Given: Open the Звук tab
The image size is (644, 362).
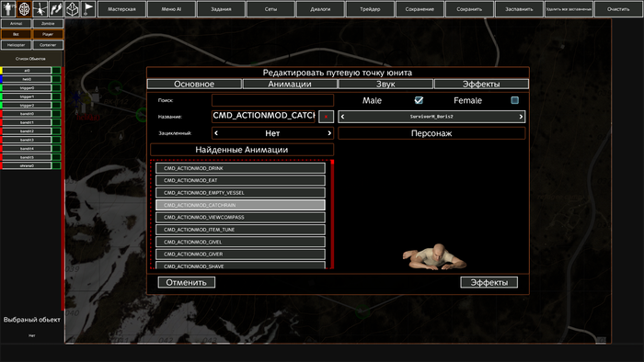Looking at the screenshot, I should coord(385,84).
